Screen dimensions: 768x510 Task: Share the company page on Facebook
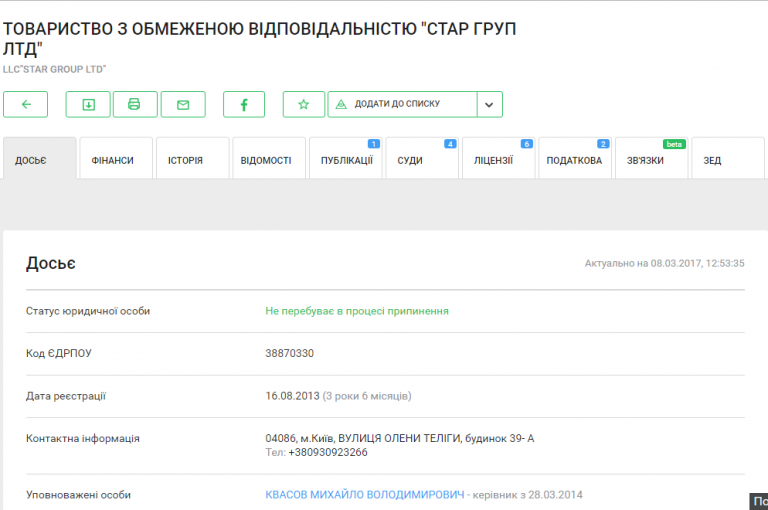click(243, 104)
